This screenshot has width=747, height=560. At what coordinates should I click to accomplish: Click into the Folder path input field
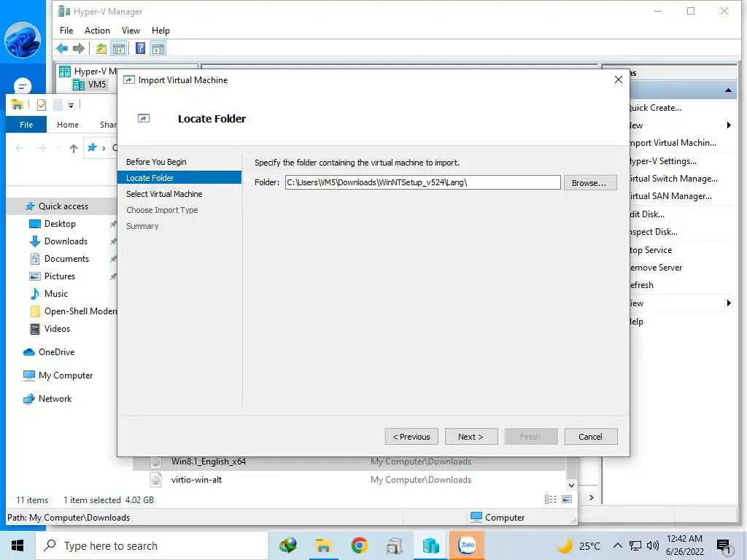(x=422, y=182)
